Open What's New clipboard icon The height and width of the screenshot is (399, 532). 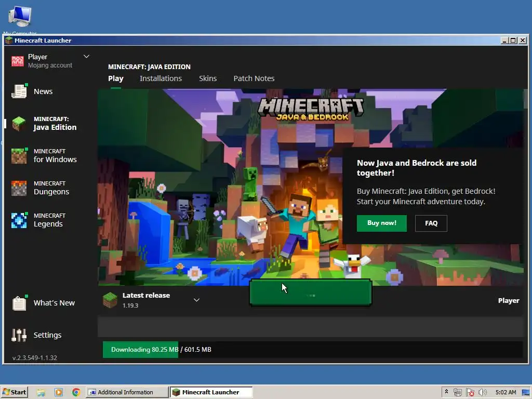(19, 303)
